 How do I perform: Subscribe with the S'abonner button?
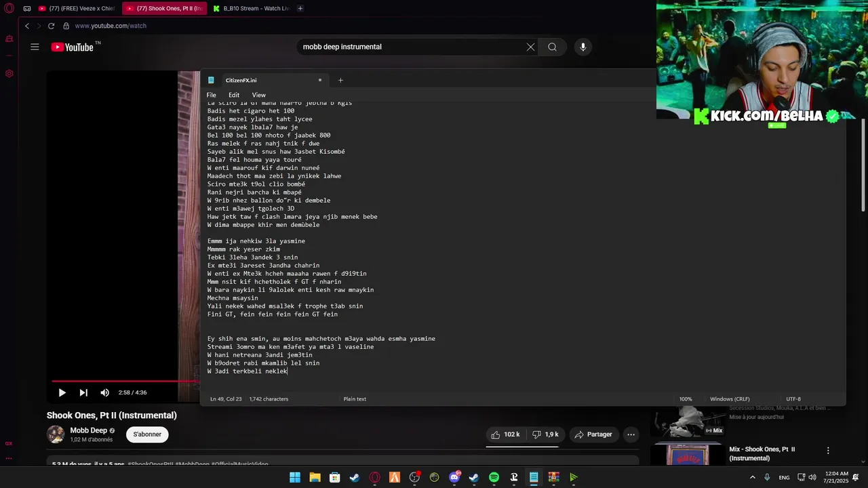[147, 434]
